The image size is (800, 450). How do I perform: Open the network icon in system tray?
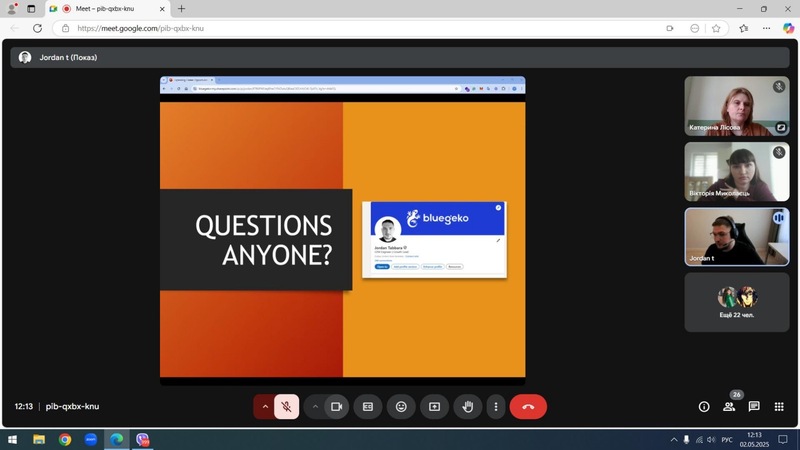click(699, 439)
